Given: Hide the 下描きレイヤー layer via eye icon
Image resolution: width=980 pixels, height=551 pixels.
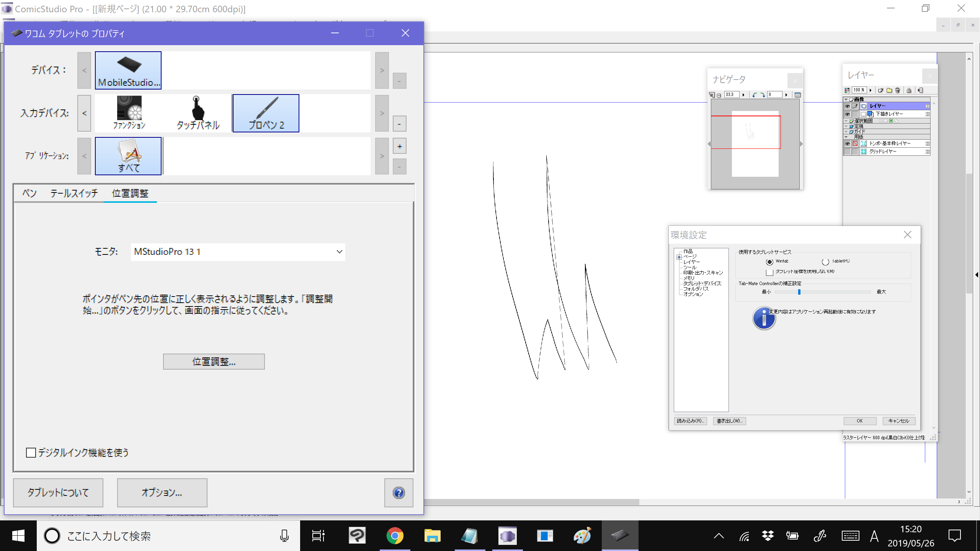Looking at the screenshot, I should pos(847,114).
